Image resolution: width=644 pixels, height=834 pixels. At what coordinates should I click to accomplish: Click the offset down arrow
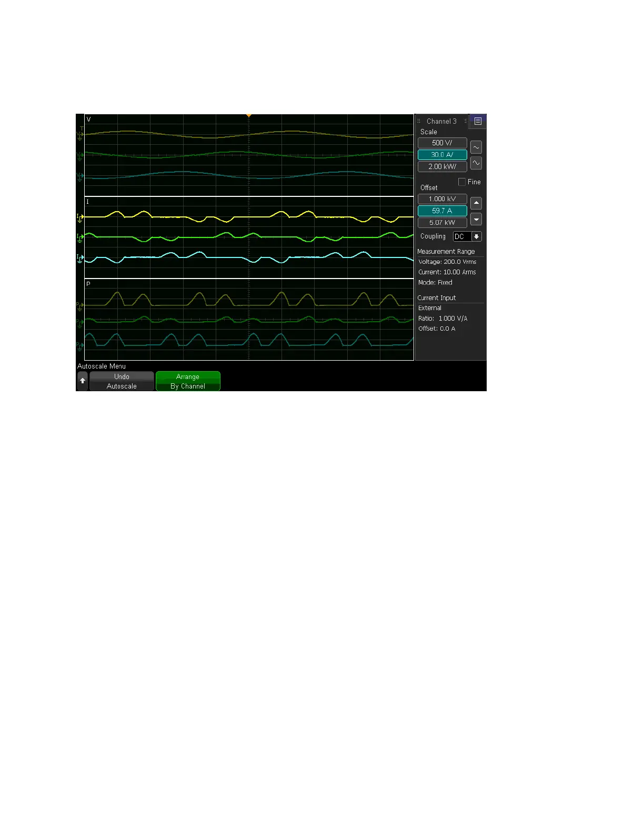tap(476, 219)
